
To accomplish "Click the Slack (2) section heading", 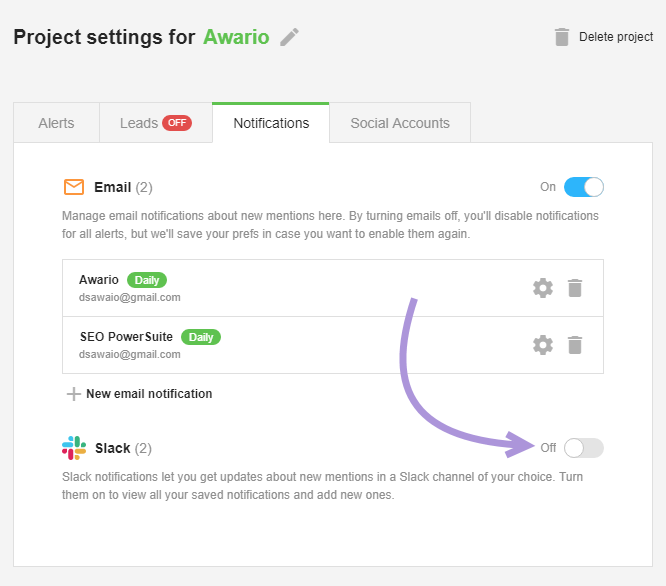I will [x=123, y=448].
